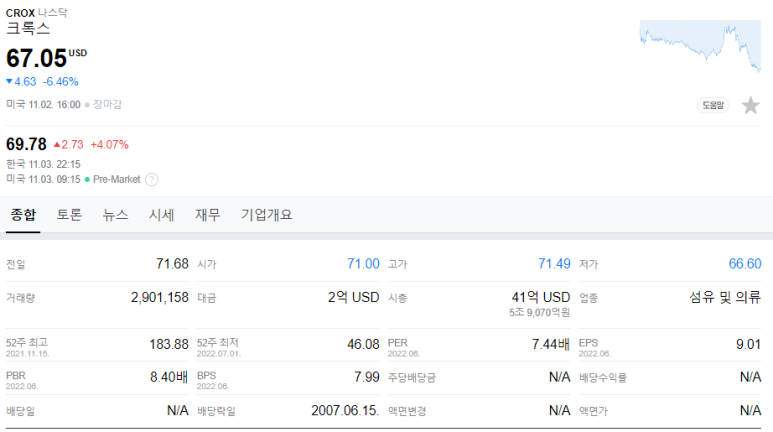Click the PER value 7.44배

(x=551, y=344)
